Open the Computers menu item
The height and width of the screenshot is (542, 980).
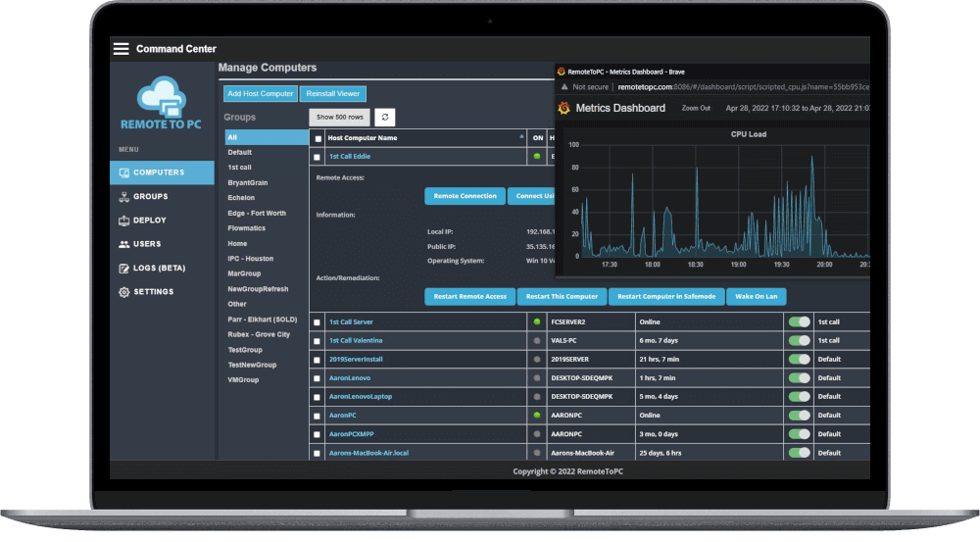coord(162,172)
